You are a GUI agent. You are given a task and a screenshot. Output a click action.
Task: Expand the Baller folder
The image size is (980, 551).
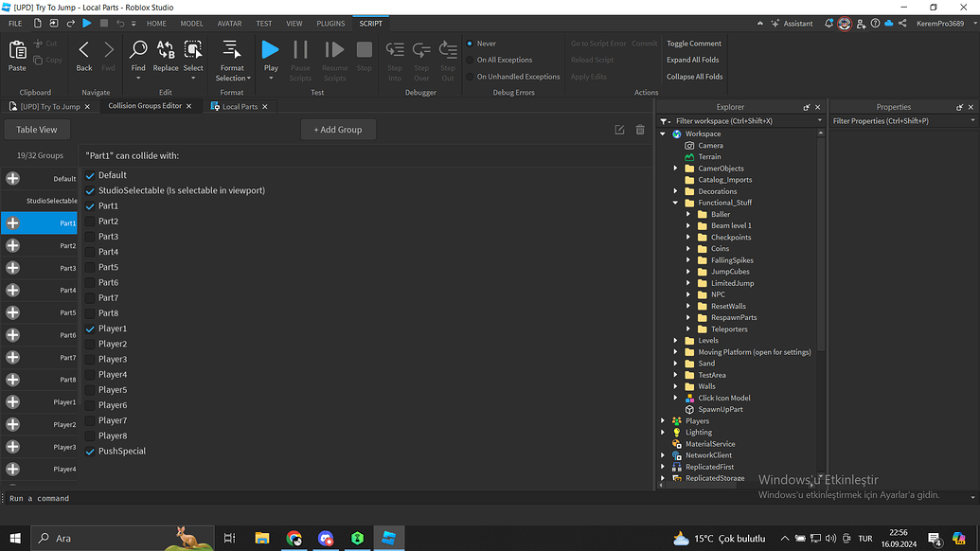(688, 214)
